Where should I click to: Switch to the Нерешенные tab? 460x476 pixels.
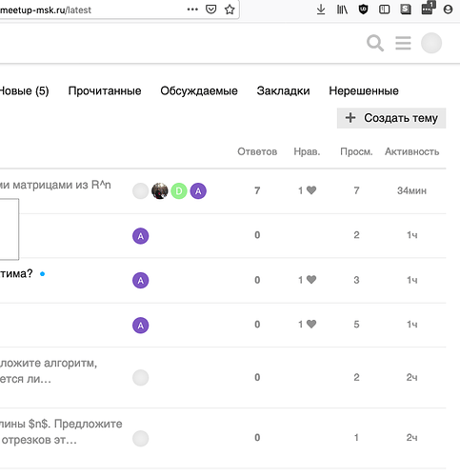(x=364, y=91)
